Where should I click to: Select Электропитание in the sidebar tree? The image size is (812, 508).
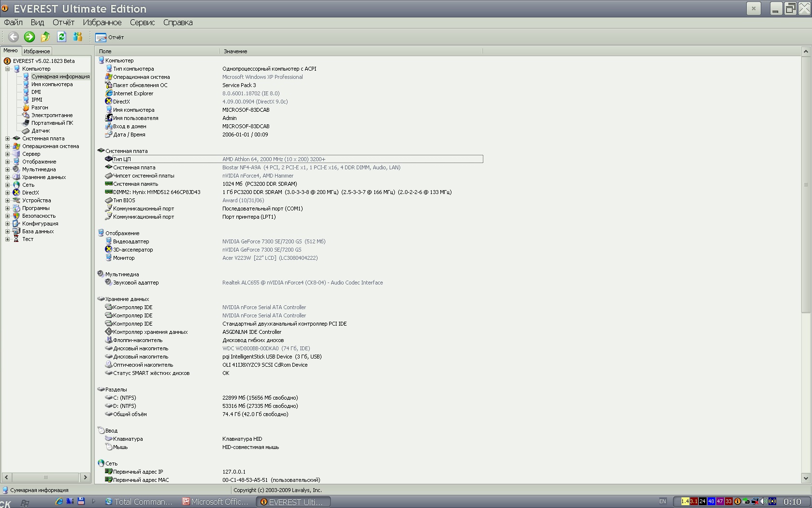point(52,115)
